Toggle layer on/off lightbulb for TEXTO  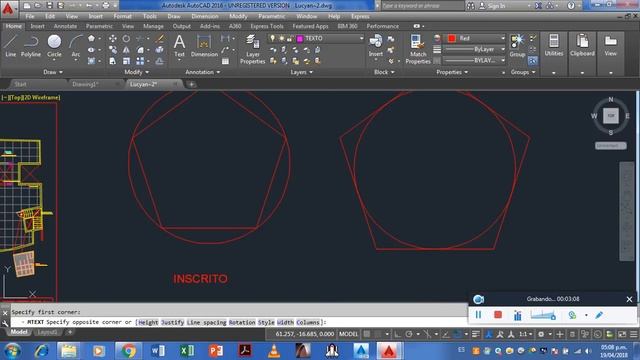pyautogui.click(x=273, y=38)
